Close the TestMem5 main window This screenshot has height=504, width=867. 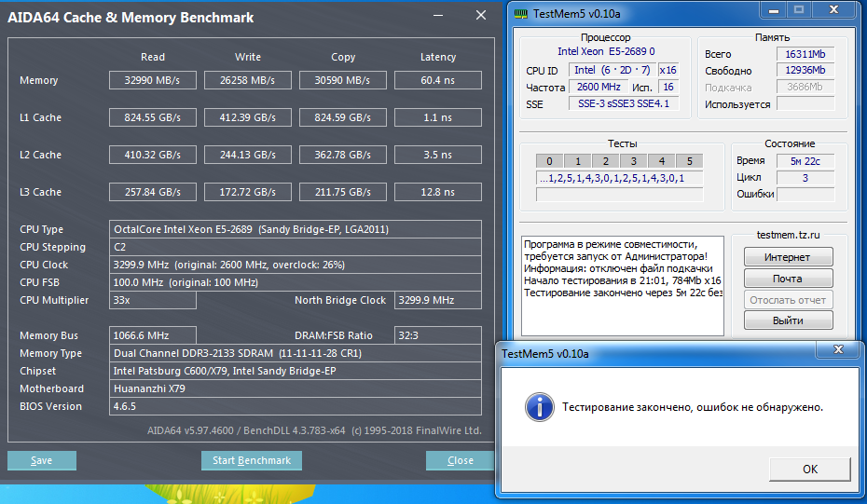tap(833, 10)
